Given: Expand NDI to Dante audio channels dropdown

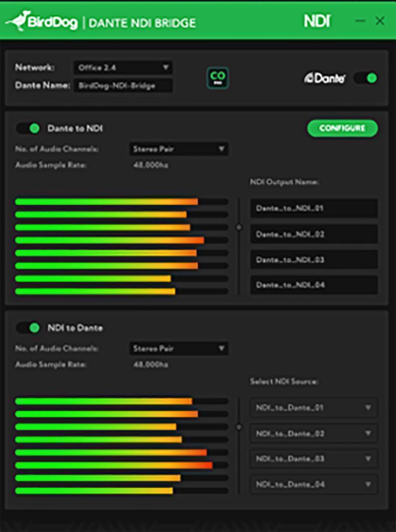Looking at the screenshot, I should pos(179,348).
